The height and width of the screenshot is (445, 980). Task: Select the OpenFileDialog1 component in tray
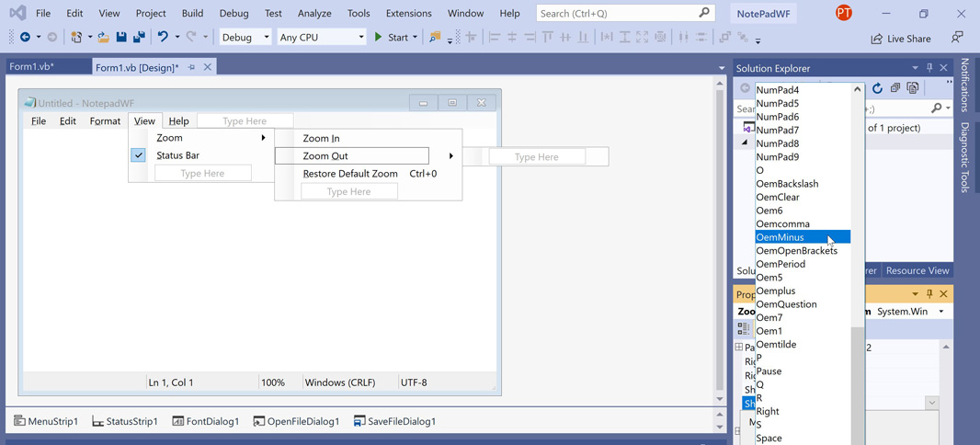coord(296,421)
